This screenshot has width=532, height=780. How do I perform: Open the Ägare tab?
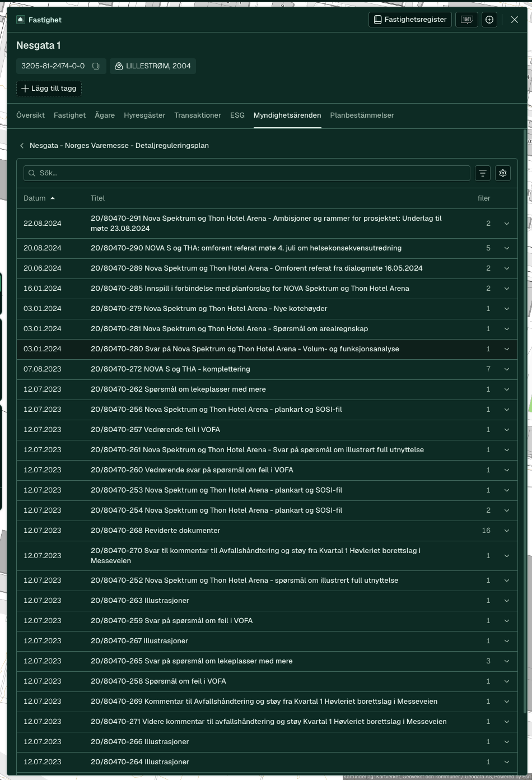tap(105, 115)
